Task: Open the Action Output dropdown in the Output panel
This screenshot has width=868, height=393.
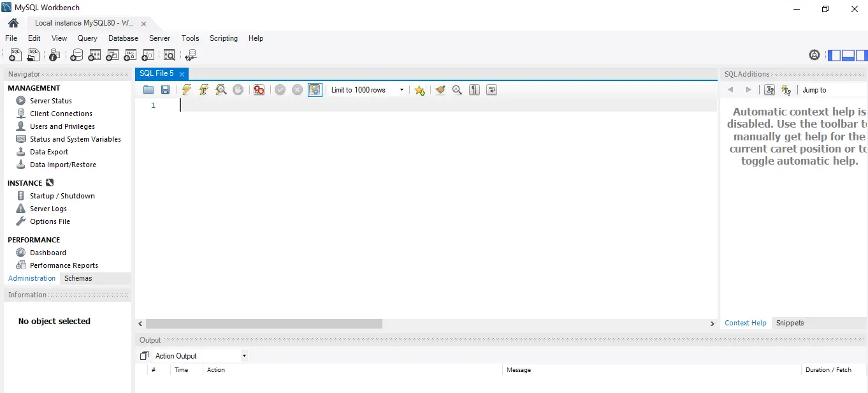Action: 244,355
